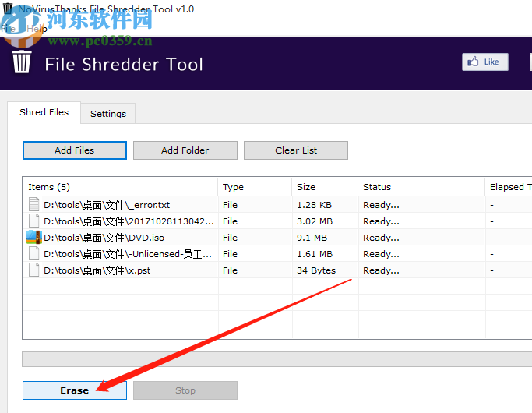Click the Items (5) column header
532x413 pixels.
(120, 187)
